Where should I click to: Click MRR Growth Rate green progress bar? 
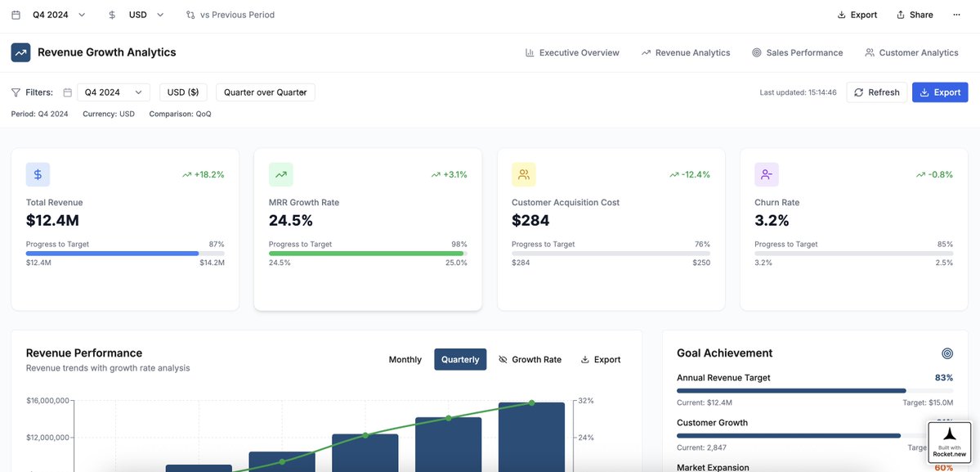pyautogui.click(x=368, y=254)
